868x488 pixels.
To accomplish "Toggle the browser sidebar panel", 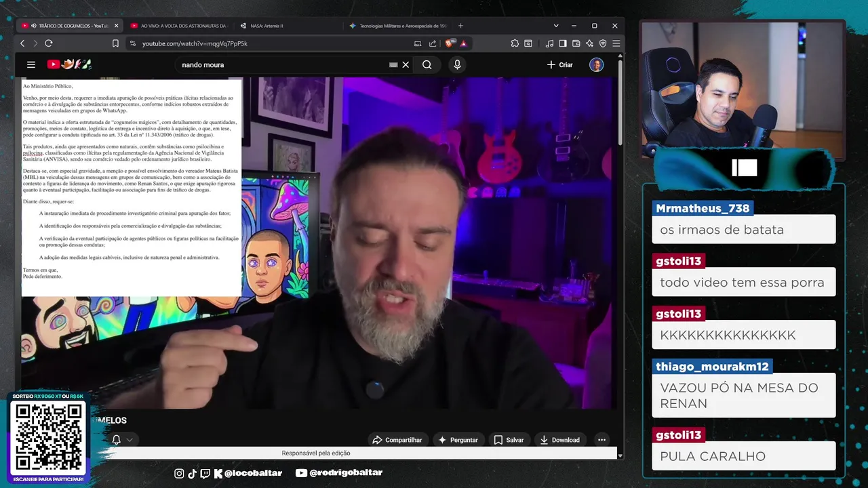I will click(563, 43).
